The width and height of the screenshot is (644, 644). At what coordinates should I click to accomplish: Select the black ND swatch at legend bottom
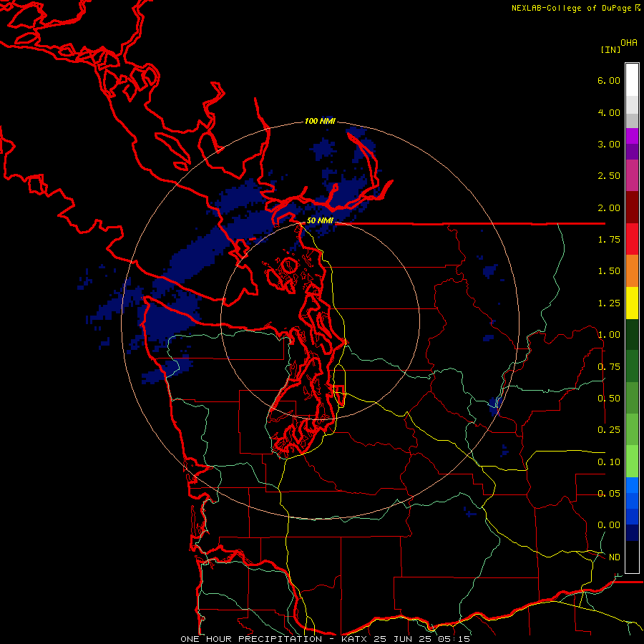coord(632,557)
